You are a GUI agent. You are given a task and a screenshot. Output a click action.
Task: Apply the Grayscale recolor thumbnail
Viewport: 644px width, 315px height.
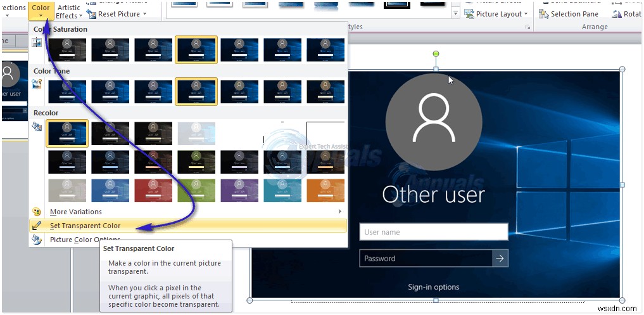[x=110, y=133]
